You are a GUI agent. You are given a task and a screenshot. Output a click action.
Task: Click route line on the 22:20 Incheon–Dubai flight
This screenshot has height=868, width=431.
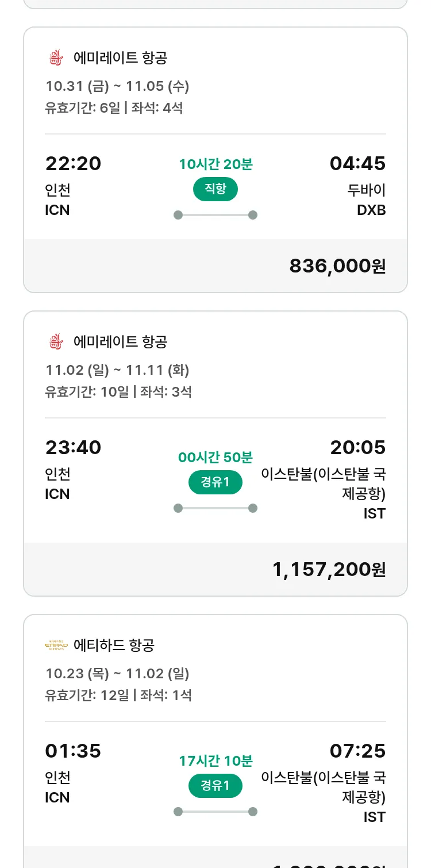pyautogui.click(x=215, y=215)
